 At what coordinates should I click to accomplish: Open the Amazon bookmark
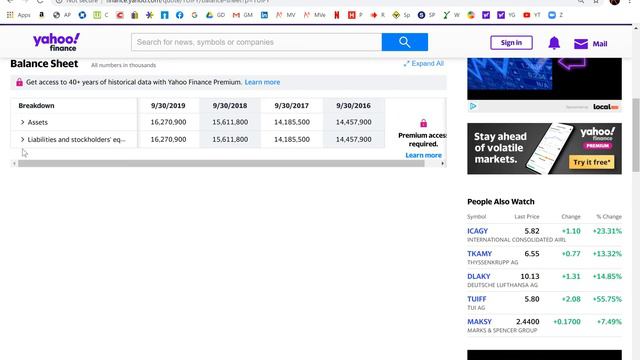pos(41,15)
